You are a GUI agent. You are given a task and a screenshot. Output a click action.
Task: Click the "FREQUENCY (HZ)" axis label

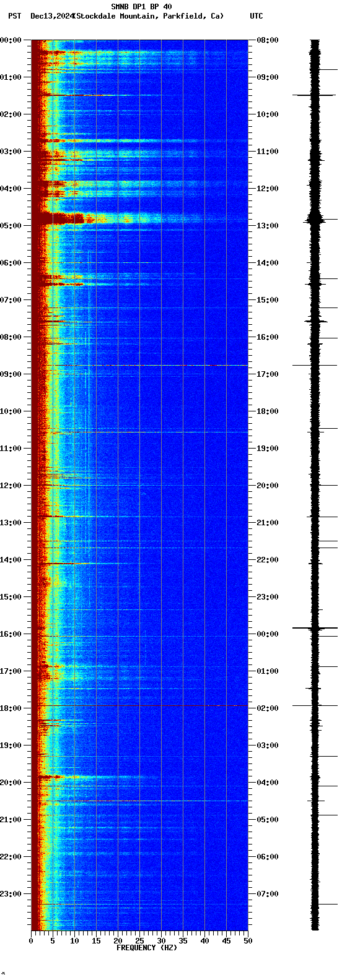[146, 948]
